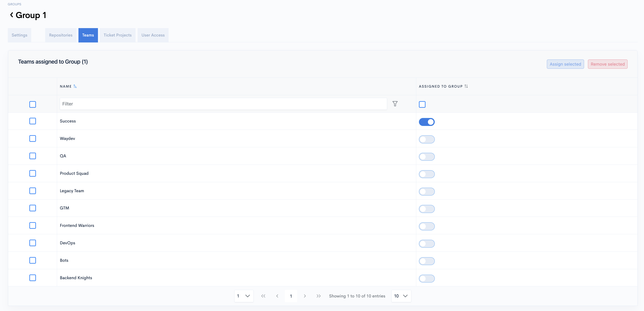Open the Ticket Projects tab
This screenshot has height=311, width=644.
(117, 35)
